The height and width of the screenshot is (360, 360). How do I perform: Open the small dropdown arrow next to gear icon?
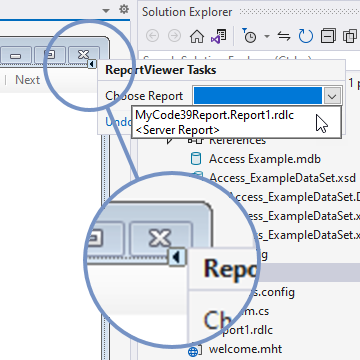click(x=106, y=11)
